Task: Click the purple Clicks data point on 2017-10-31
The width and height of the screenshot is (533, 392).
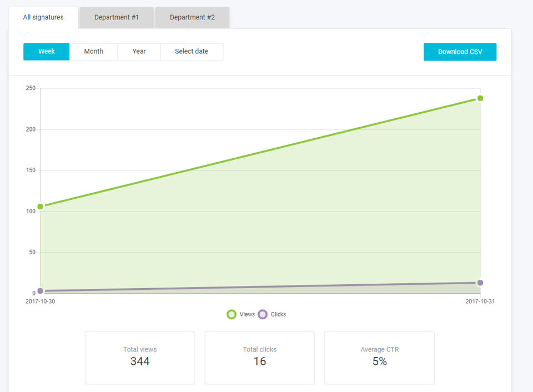Action: click(480, 283)
